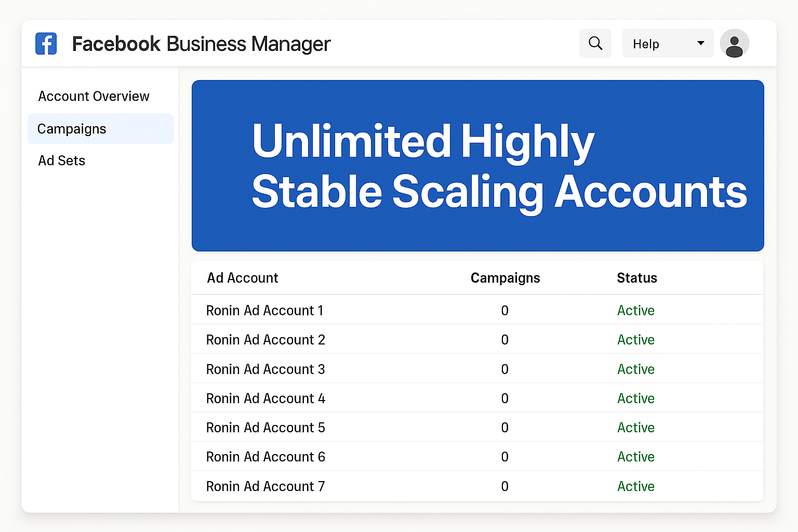Open Ad Sets in the sidebar
Viewport: 798px width, 532px height.
[61, 161]
